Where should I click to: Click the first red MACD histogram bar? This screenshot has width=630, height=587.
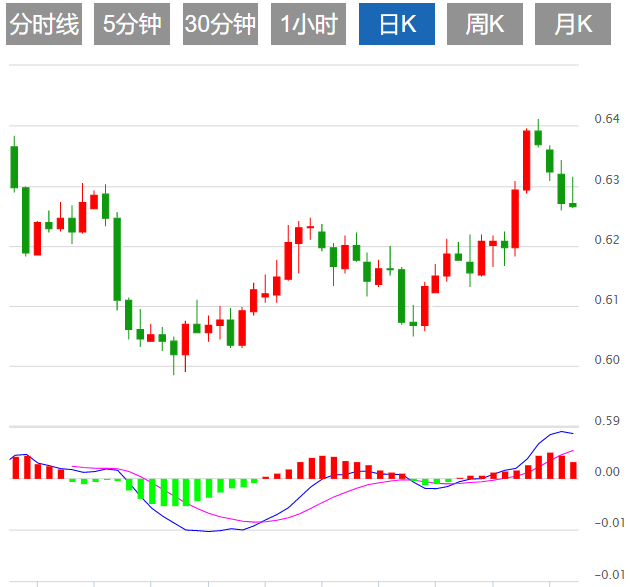click(x=16, y=468)
